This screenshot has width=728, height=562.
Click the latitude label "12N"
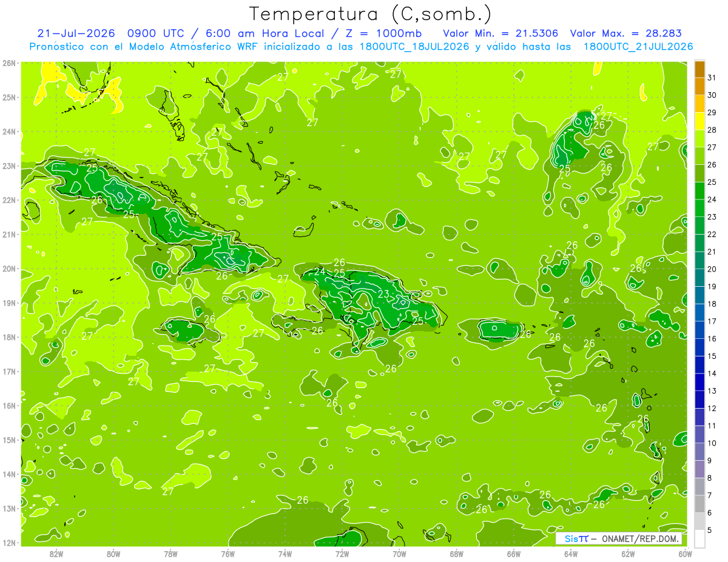tap(9, 543)
